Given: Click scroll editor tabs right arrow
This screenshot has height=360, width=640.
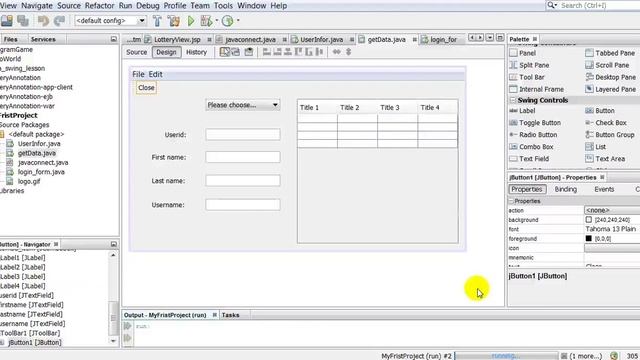Looking at the screenshot, I should [x=480, y=38].
